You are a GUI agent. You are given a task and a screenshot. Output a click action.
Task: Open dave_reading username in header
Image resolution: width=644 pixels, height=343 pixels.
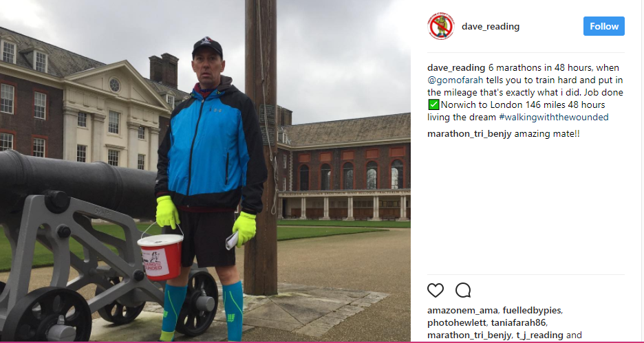point(491,27)
